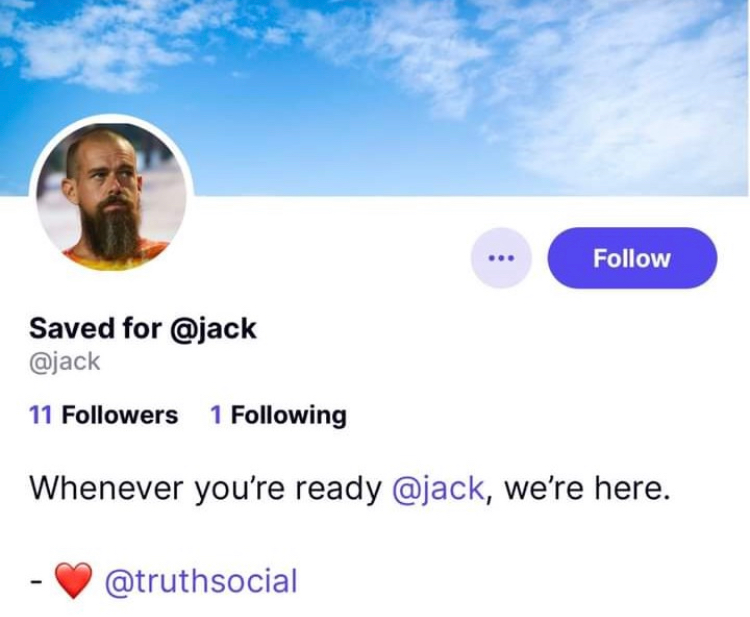Click the word Following next to count
Viewport: 750px width, 617px height.
click(x=289, y=415)
